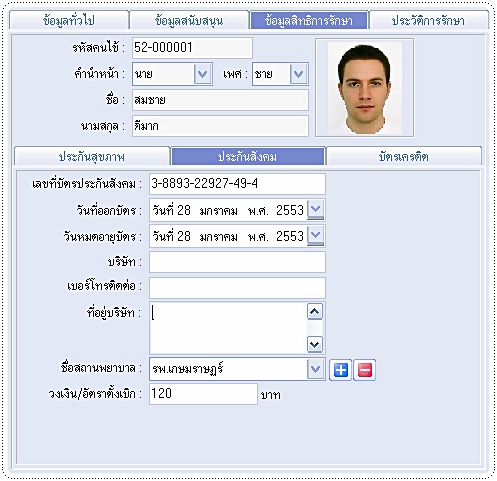
Task: Click the address box scroll-up arrow
Action: [315, 312]
